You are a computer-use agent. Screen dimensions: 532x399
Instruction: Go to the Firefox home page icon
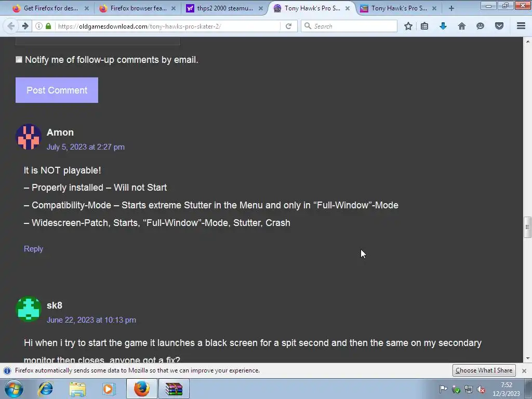pos(462,26)
